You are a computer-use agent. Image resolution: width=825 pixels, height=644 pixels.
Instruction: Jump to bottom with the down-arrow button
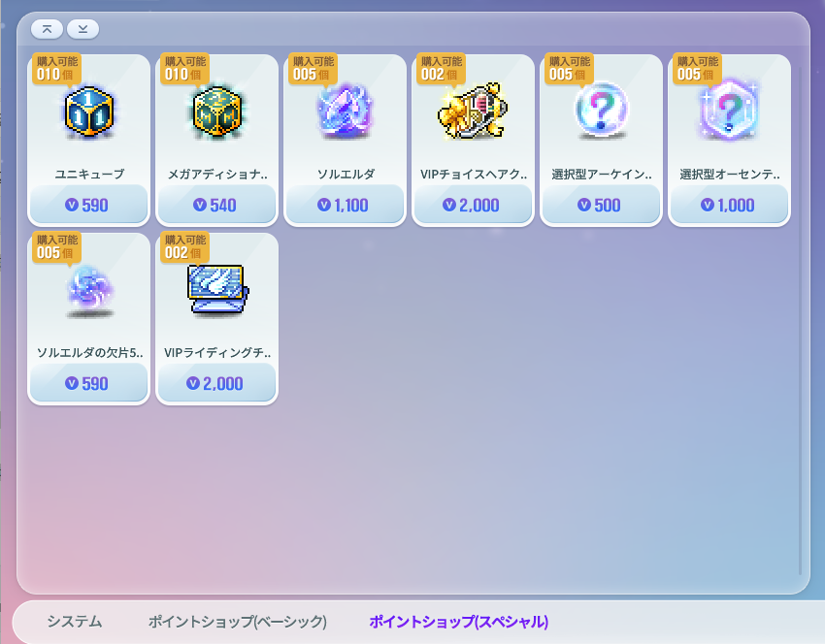click(x=83, y=29)
